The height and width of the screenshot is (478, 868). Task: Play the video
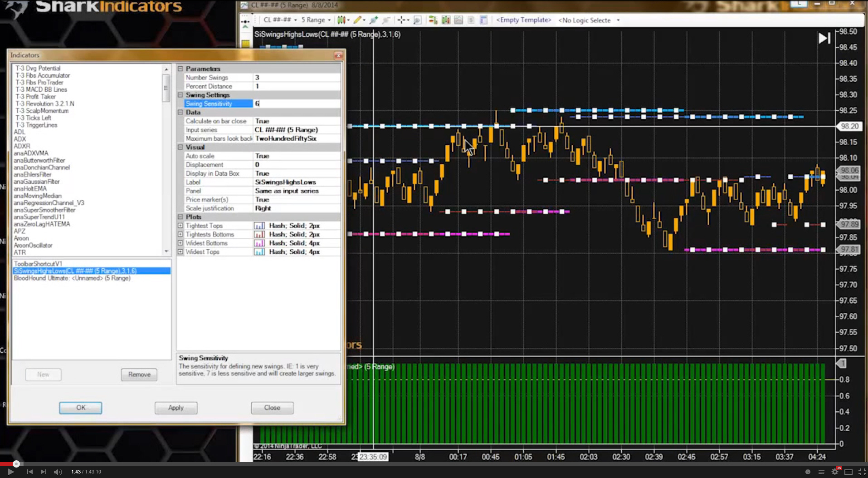pos(11,472)
